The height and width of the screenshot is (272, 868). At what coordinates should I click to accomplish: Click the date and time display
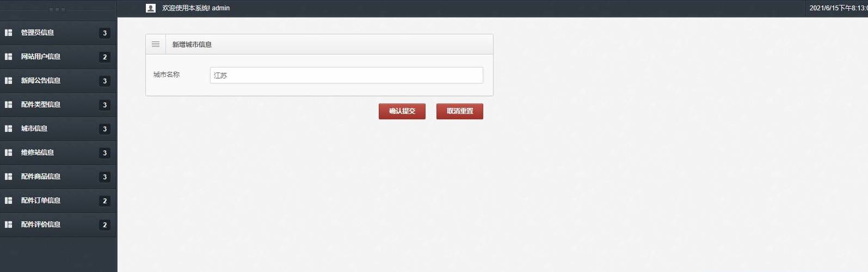[x=838, y=8]
